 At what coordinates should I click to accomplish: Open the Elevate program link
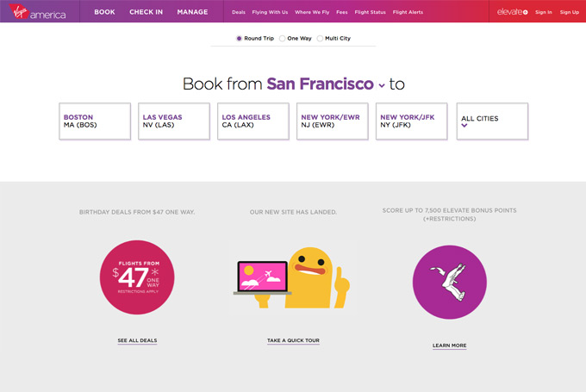512,12
